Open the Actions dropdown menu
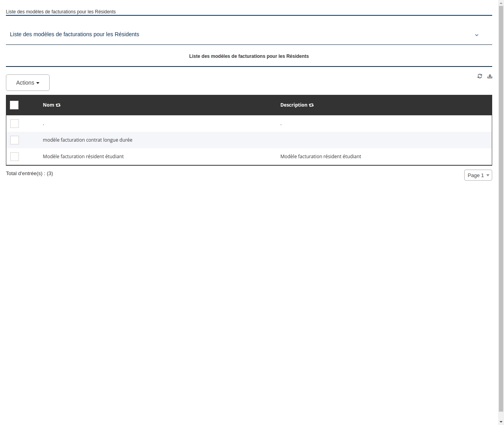Viewport: 504px width, 425px height. [x=28, y=83]
